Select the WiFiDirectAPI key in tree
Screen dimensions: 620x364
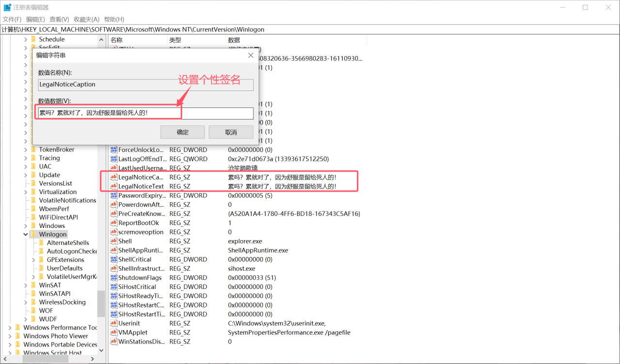pyautogui.click(x=59, y=217)
